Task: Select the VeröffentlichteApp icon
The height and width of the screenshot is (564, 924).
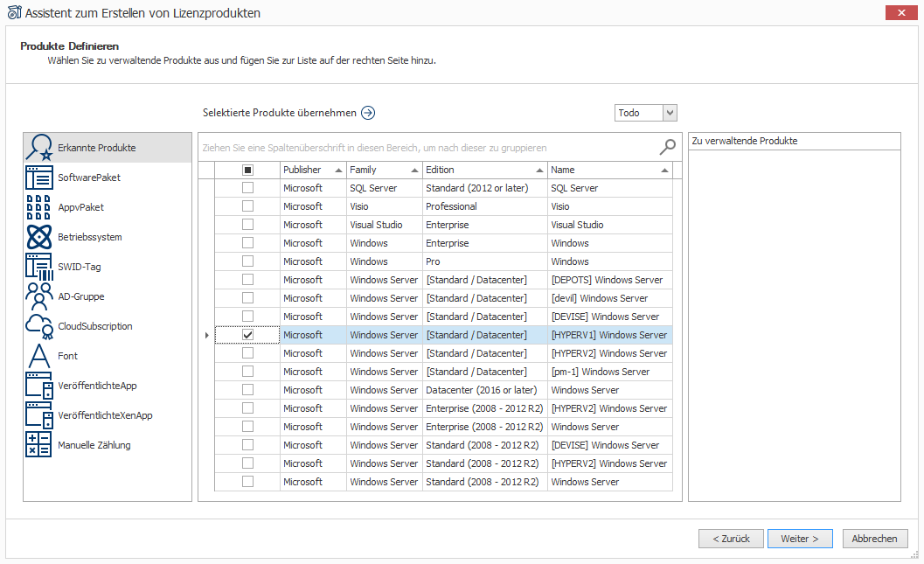Action: [38, 386]
